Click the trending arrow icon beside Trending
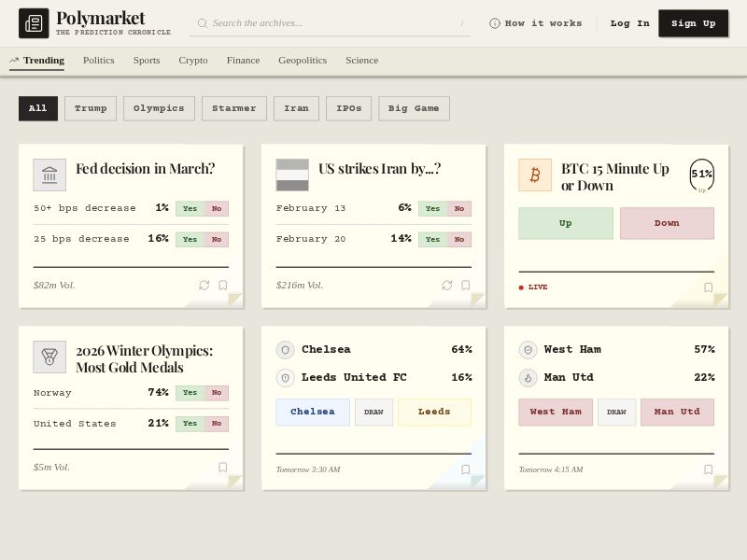The height and width of the screenshot is (560, 747). [x=12, y=59]
